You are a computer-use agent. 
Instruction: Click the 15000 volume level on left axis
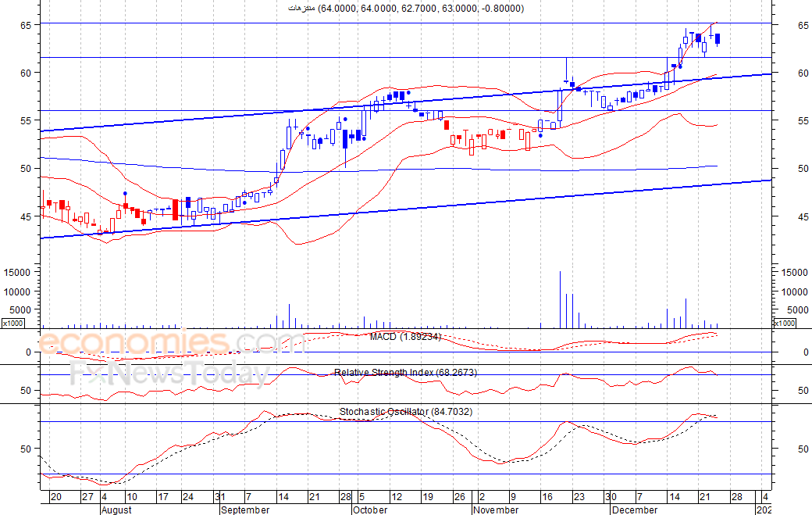click(x=16, y=272)
